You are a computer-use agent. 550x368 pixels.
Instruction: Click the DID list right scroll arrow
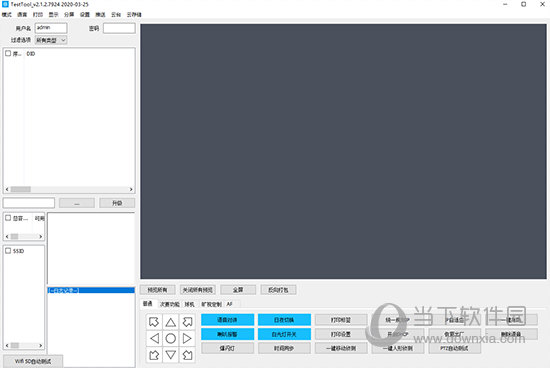131,189
